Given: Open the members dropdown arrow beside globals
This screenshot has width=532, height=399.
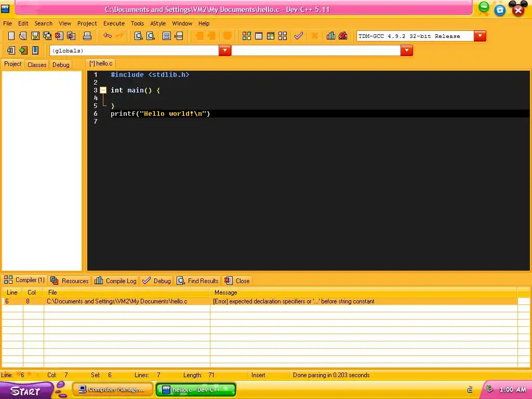Looking at the screenshot, I should pyautogui.click(x=407, y=50).
